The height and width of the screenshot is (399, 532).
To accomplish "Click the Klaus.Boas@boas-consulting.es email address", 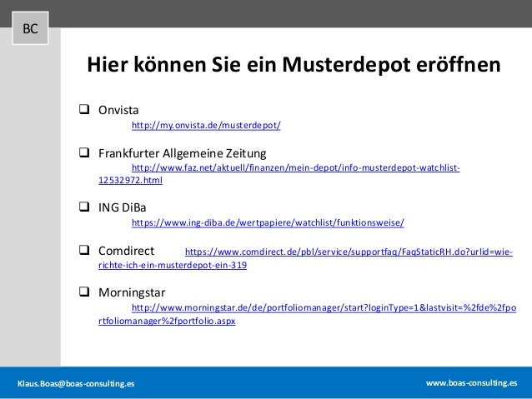I will tap(76, 384).
